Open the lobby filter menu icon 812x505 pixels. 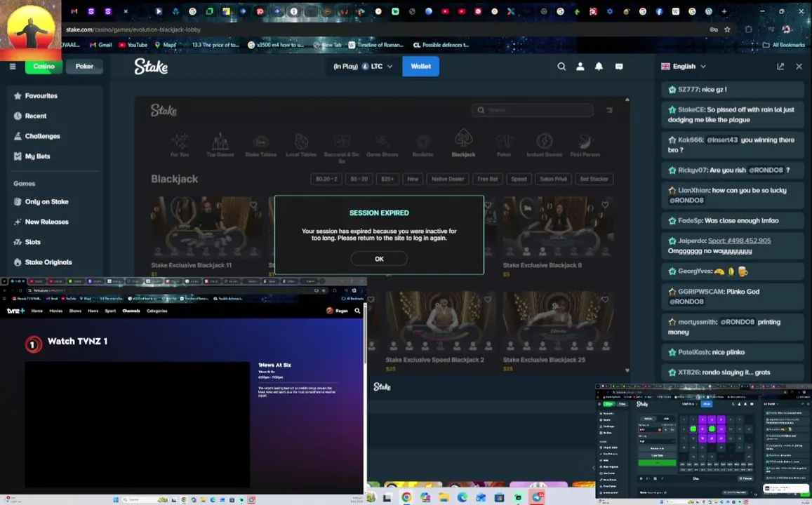(x=609, y=109)
